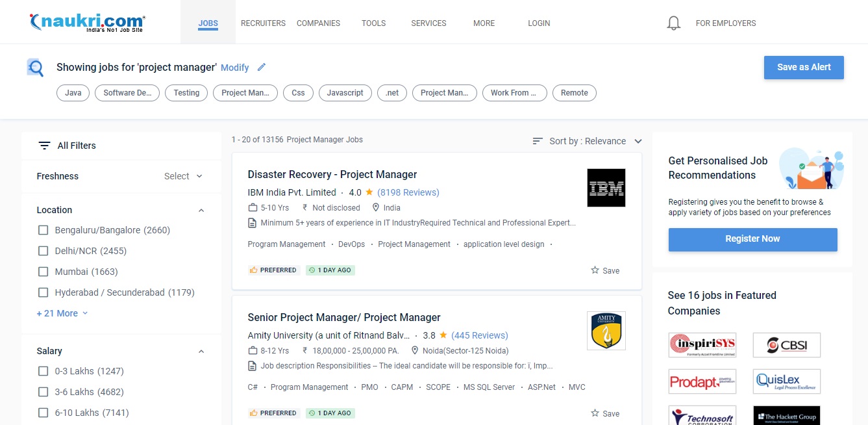Click the sort lines icon beside Sort by
Image resolution: width=868 pixels, height=425 pixels.
[538, 141]
